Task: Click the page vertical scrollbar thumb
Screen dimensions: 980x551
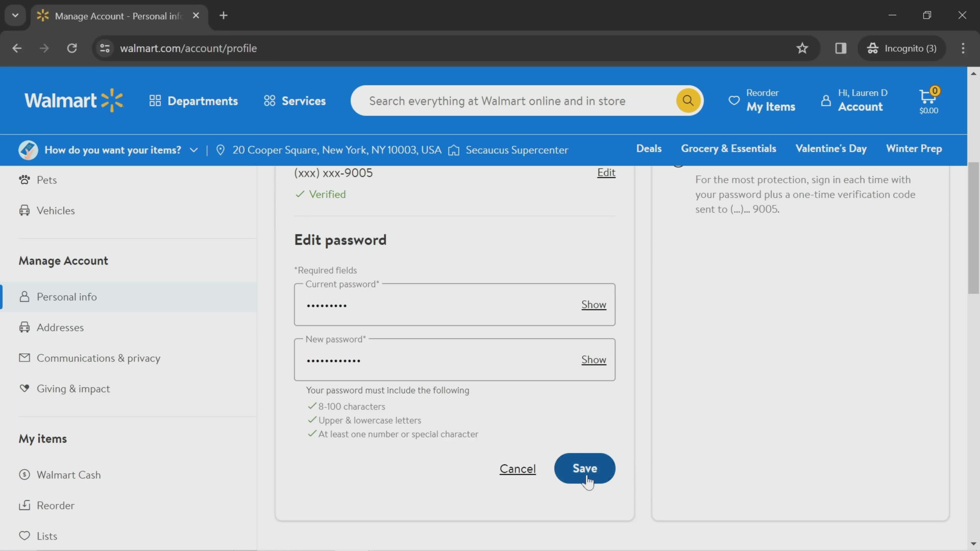Action: 974,228
